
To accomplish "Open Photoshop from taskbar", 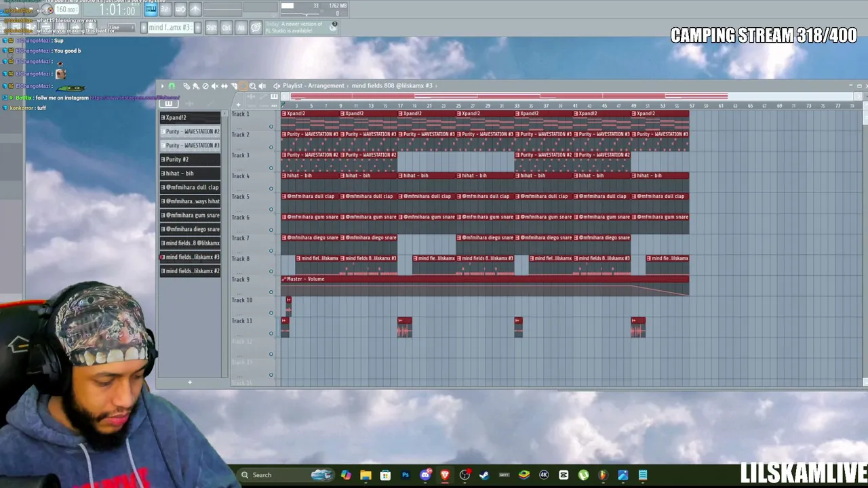I will [x=406, y=475].
